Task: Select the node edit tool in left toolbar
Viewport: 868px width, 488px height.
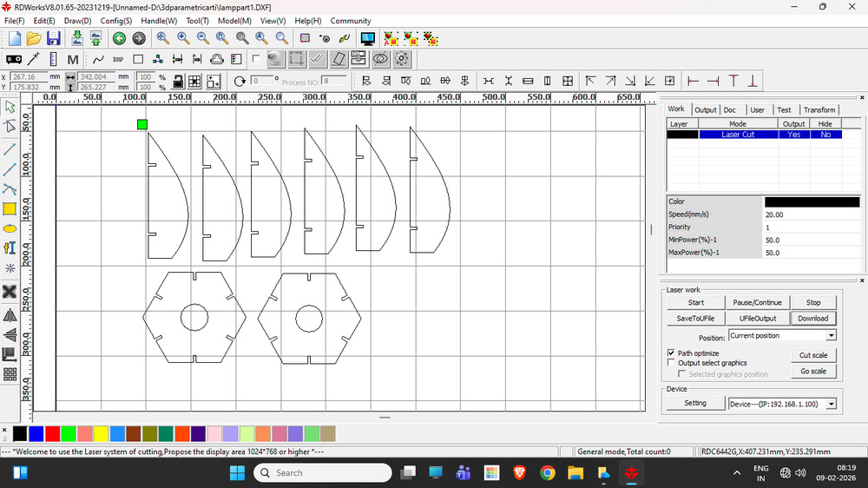Action: coord(10,126)
